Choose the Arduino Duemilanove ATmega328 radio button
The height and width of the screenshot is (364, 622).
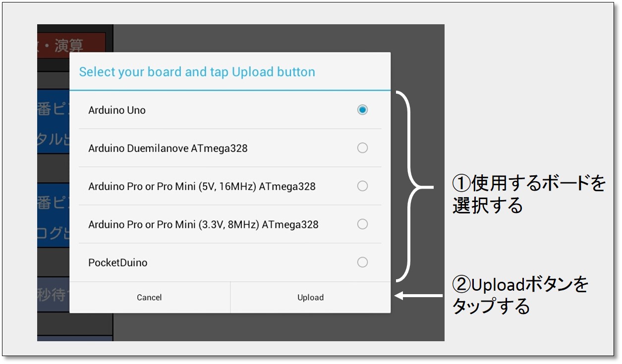pos(362,148)
